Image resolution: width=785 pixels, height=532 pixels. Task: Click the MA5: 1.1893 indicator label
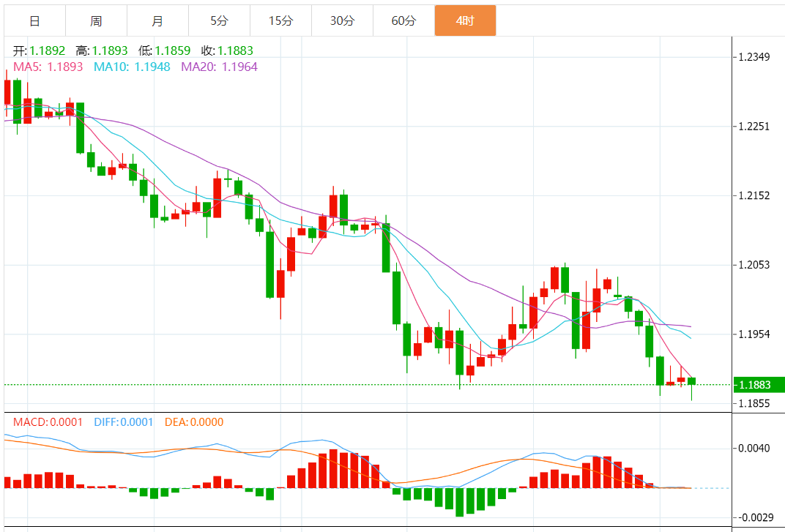pyautogui.click(x=48, y=67)
